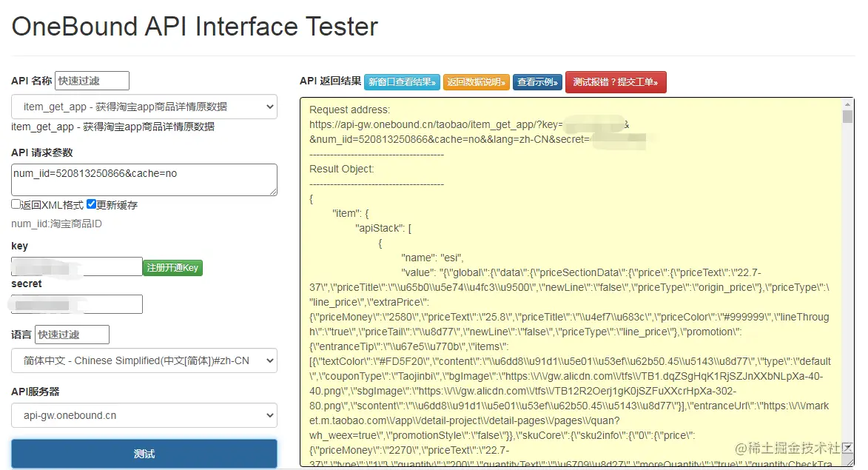Click the item_get_app description text below dropdown

tap(113, 127)
